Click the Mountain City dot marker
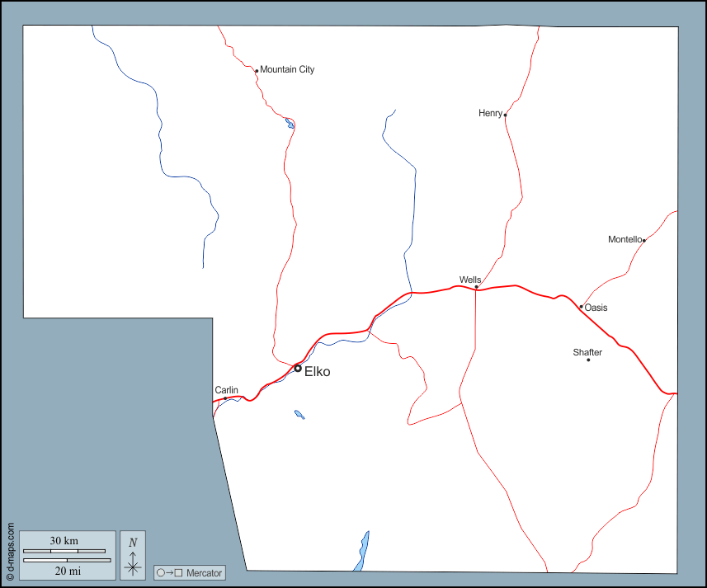Screen dimensions: 707x588 tap(257, 71)
